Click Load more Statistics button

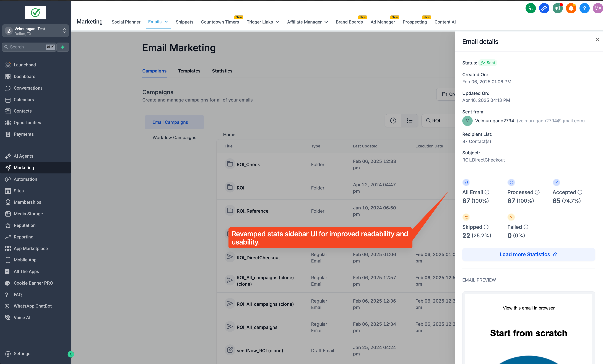click(x=528, y=255)
